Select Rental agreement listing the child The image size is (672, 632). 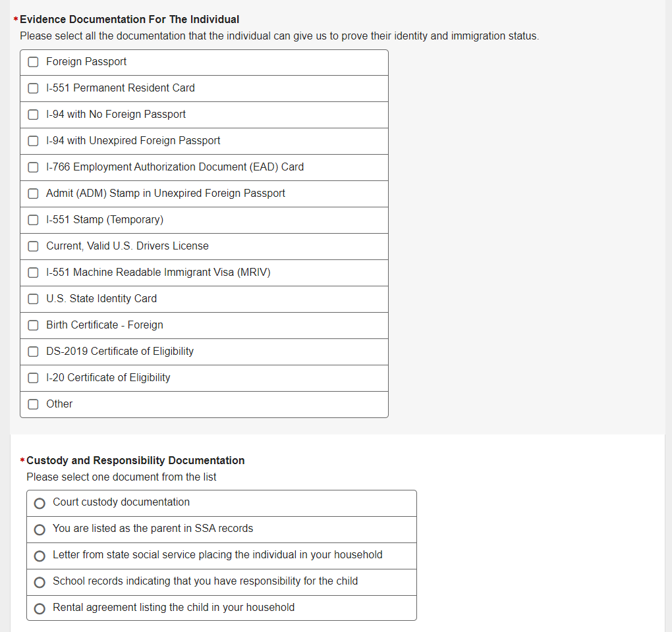click(40, 608)
